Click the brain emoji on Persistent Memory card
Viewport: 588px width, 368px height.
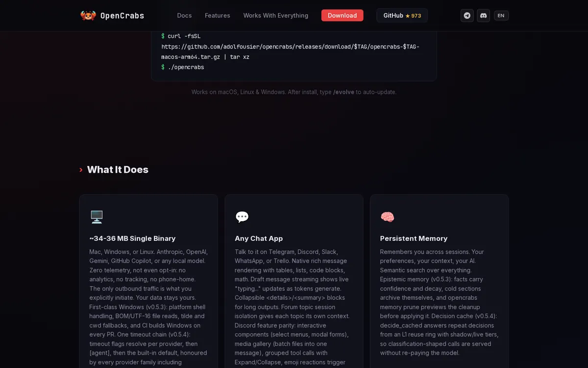click(388, 217)
